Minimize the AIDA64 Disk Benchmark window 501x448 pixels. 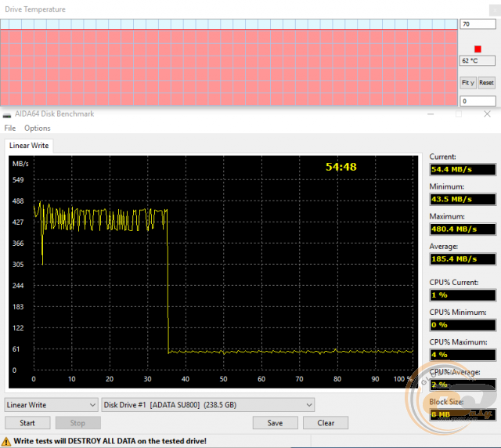(431, 114)
